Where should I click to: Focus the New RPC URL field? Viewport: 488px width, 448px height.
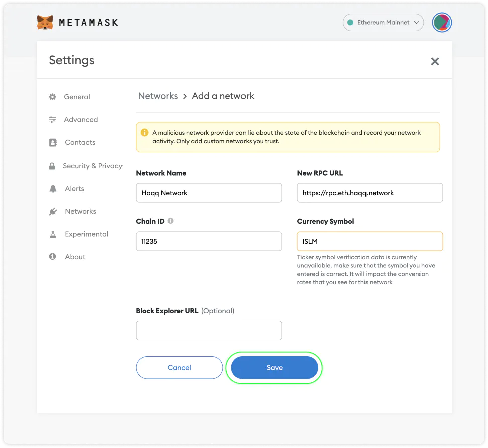[370, 193]
